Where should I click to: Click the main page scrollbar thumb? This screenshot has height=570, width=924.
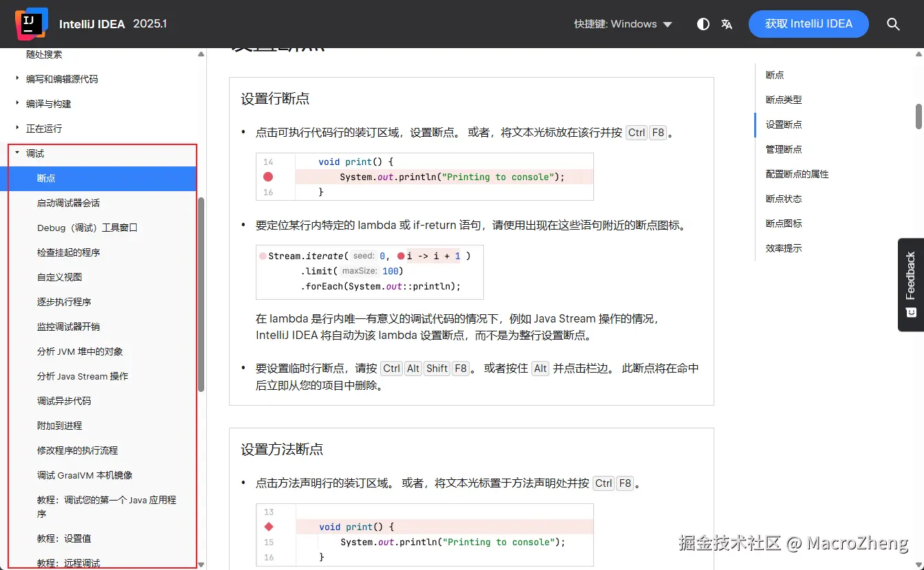(919, 116)
